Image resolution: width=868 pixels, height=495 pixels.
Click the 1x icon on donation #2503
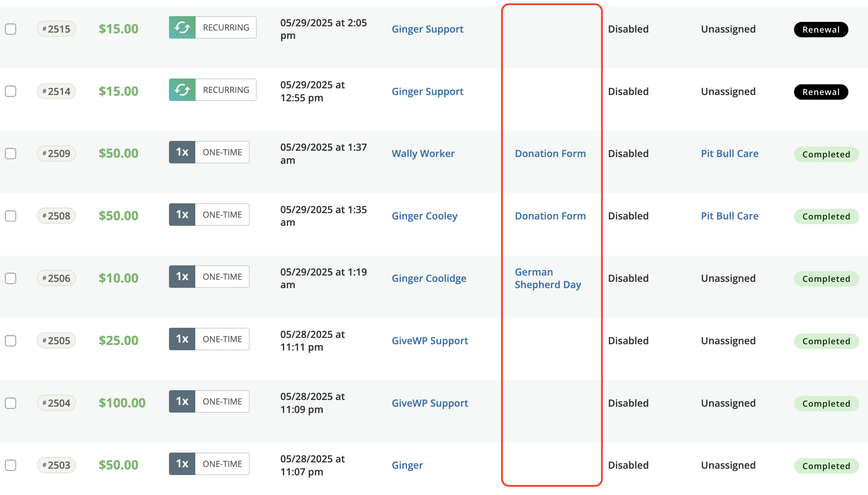coord(182,464)
